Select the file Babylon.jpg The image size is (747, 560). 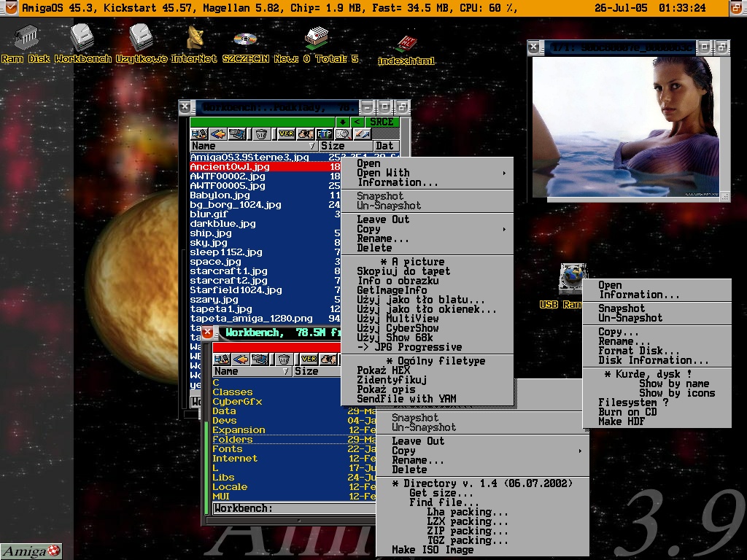click(x=266, y=195)
